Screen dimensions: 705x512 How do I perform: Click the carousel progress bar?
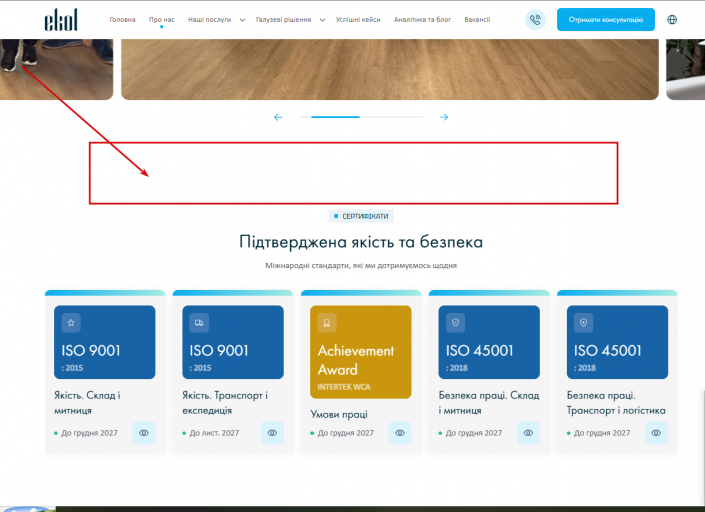pyautogui.click(x=361, y=117)
